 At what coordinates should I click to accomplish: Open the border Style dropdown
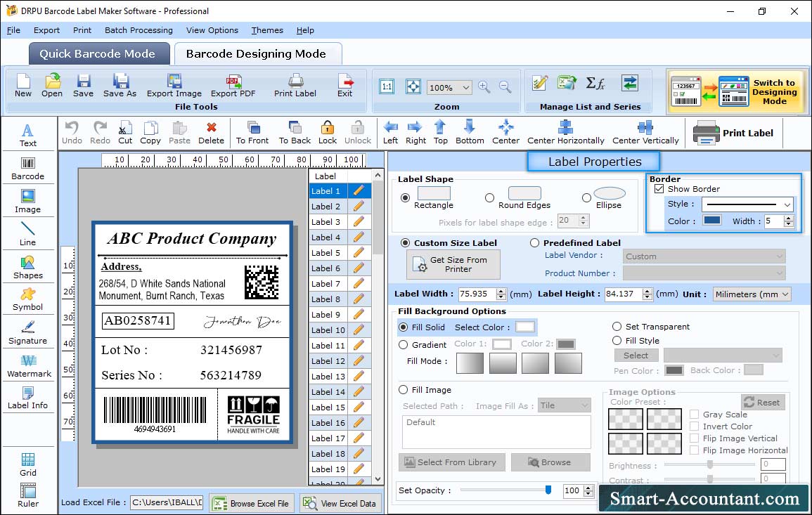point(747,204)
